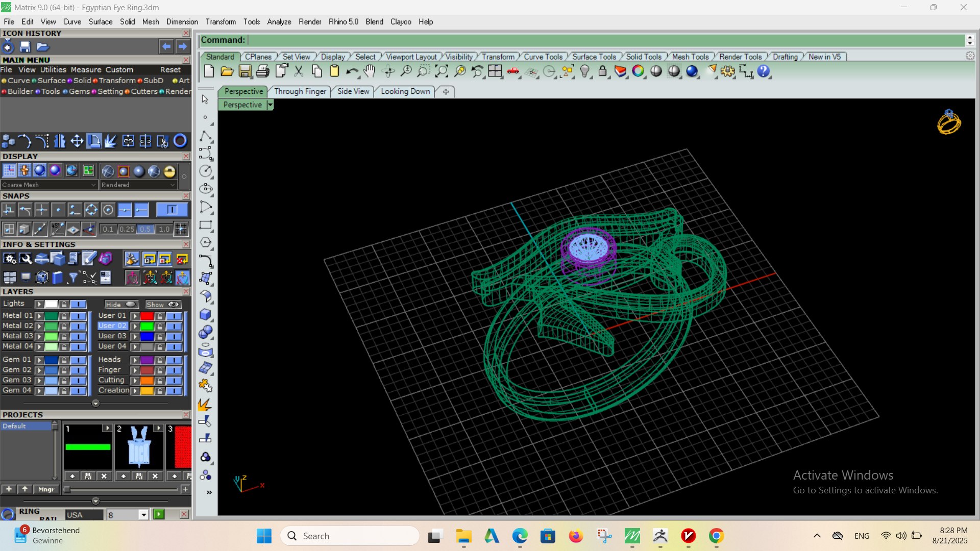
Task: Click the Pan hand tool in Standard toolbar
Action: click(370, 71)
